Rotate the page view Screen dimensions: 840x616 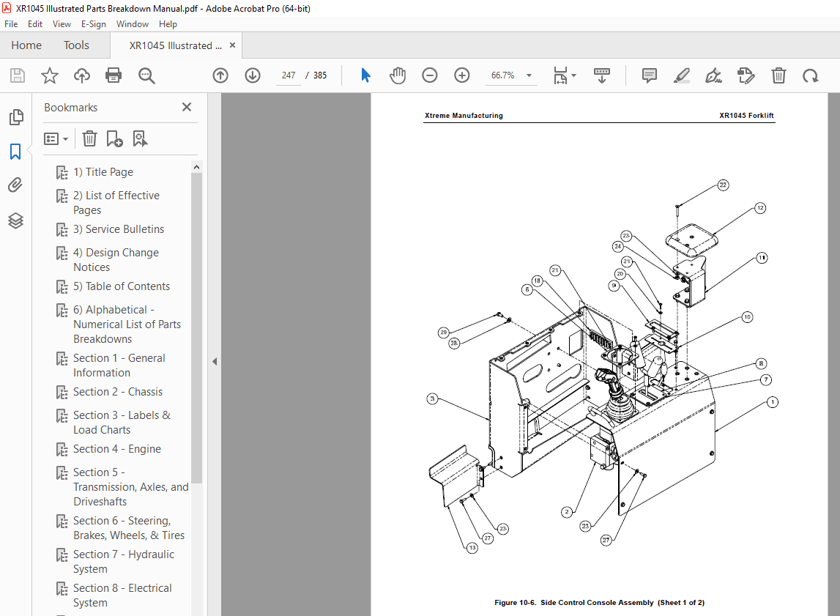point(811,75)
